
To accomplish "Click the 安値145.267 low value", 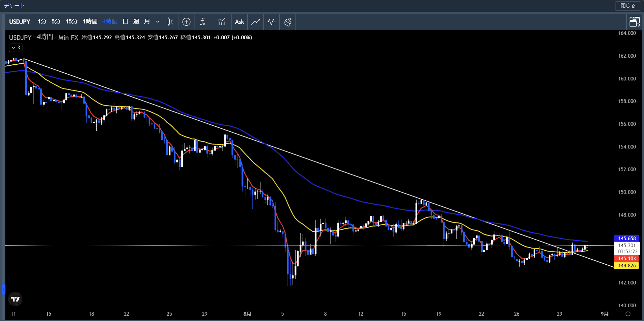I will click(x=163, y=38).
